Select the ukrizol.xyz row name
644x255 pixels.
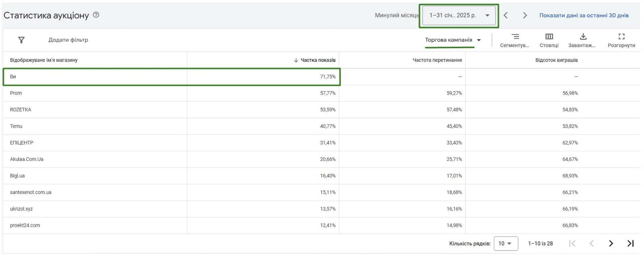click(21, 209)
